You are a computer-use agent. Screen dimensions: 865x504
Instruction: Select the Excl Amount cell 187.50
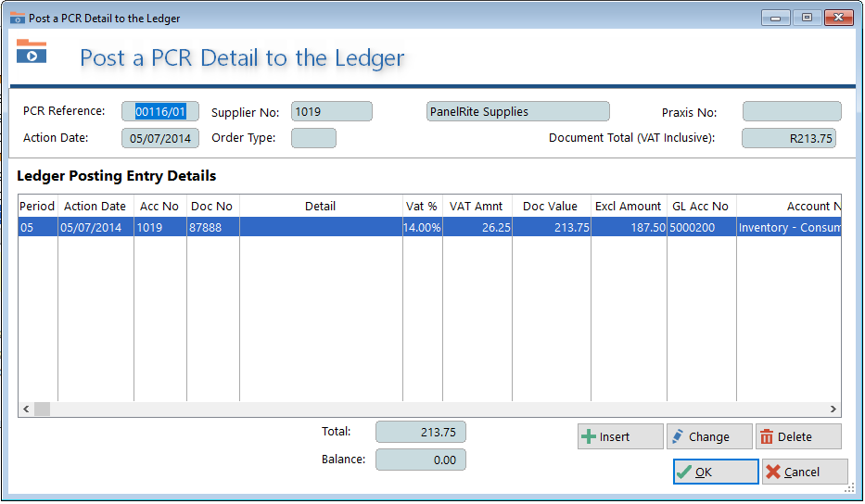(x=629, y=227)
